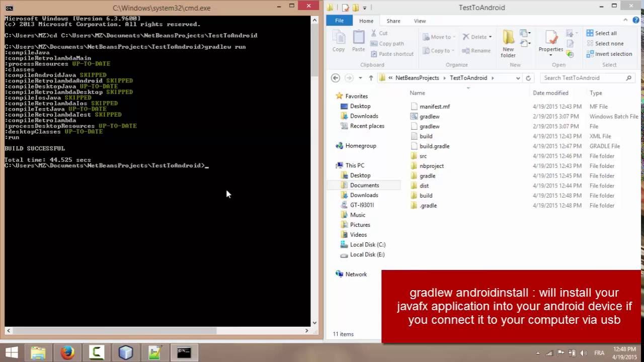Refresh the TestToAndroid folder view
Viewport: 644px width, 362px height.
528,78
